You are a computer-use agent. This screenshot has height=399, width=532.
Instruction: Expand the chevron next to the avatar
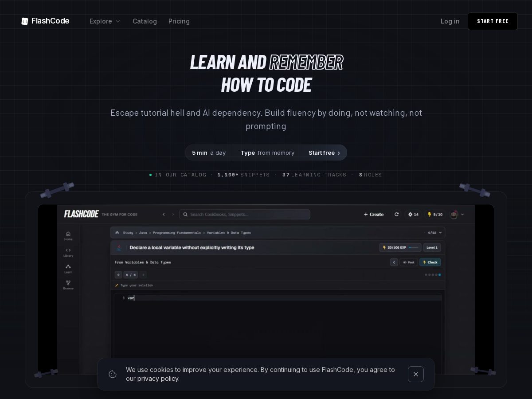click(462, 214)
